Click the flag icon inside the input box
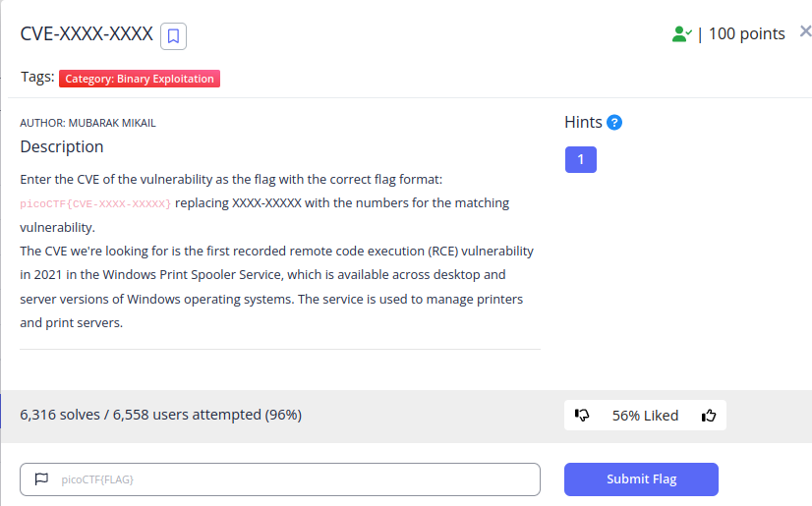The height and width of the screenshot is (506, 812). click(x=41, y=479)
